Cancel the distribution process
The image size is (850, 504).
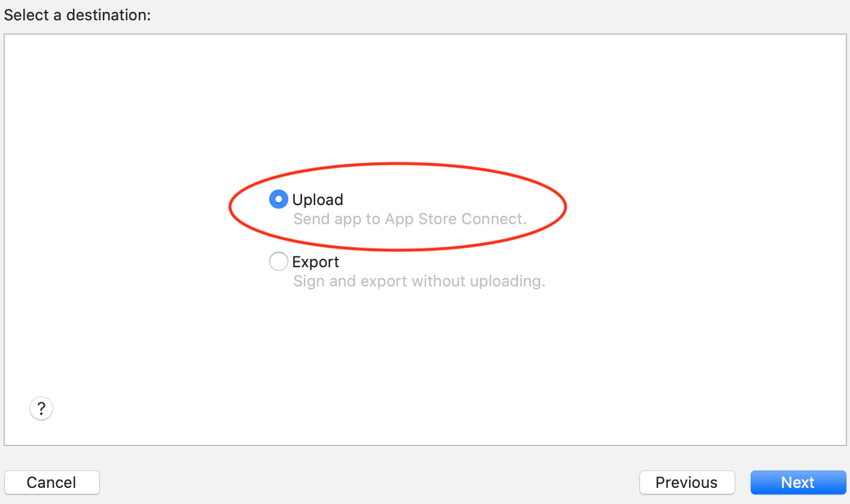(51, 482)
